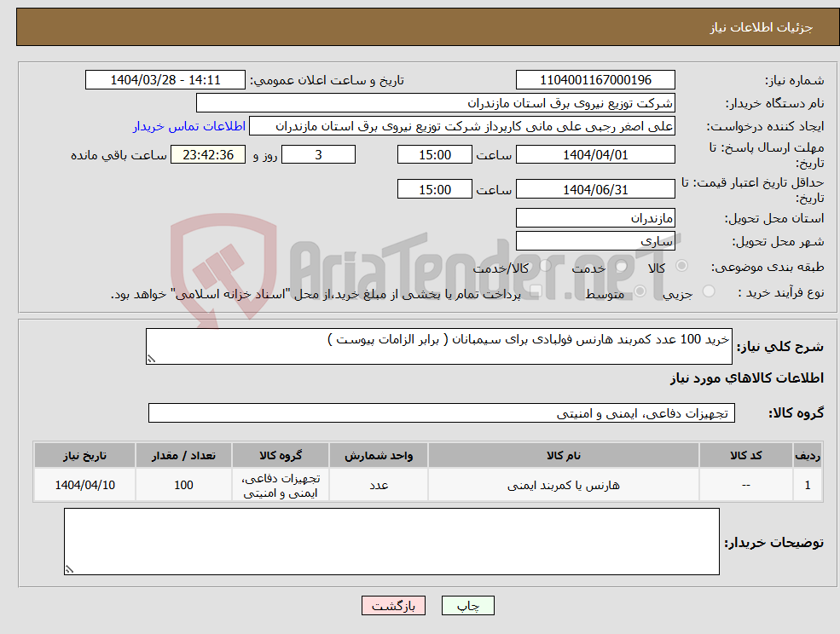Image resolution: width=840 pixels, height=634 pixels.
Task: Click the response deadline time 15:00 field
Action: click(434, 155)
